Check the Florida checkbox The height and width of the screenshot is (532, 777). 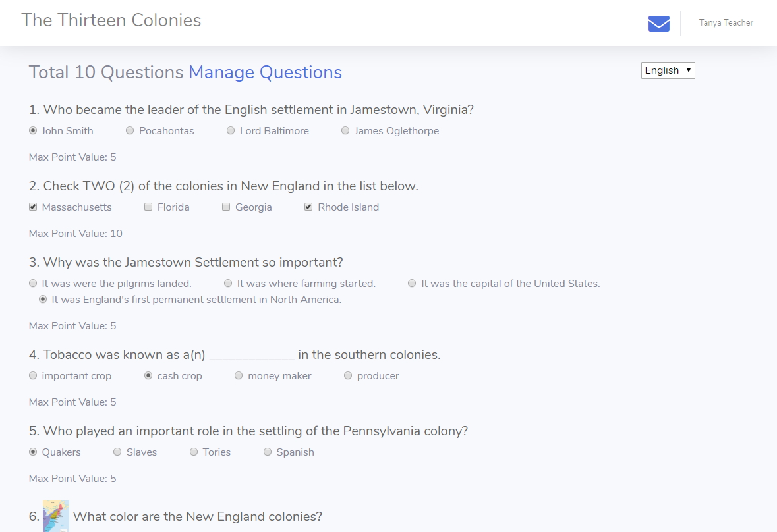point(148,207)
